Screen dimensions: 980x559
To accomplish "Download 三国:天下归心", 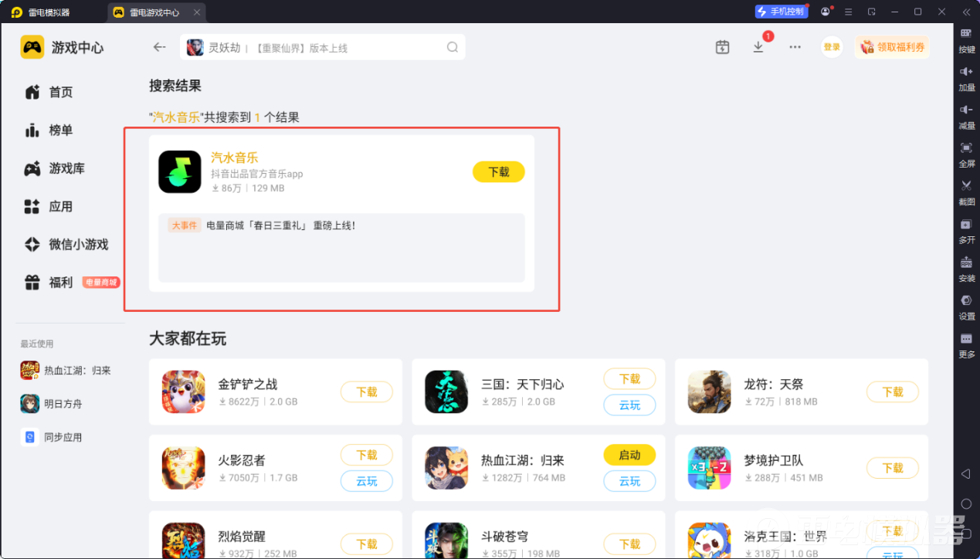I will coord(629,379).
